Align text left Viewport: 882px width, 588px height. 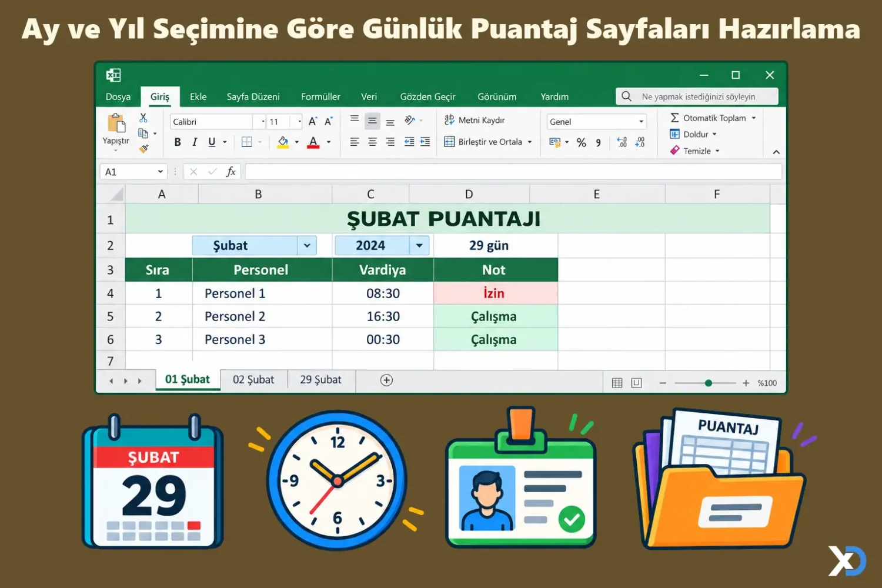pyautogui.click(x=355, y=142)
